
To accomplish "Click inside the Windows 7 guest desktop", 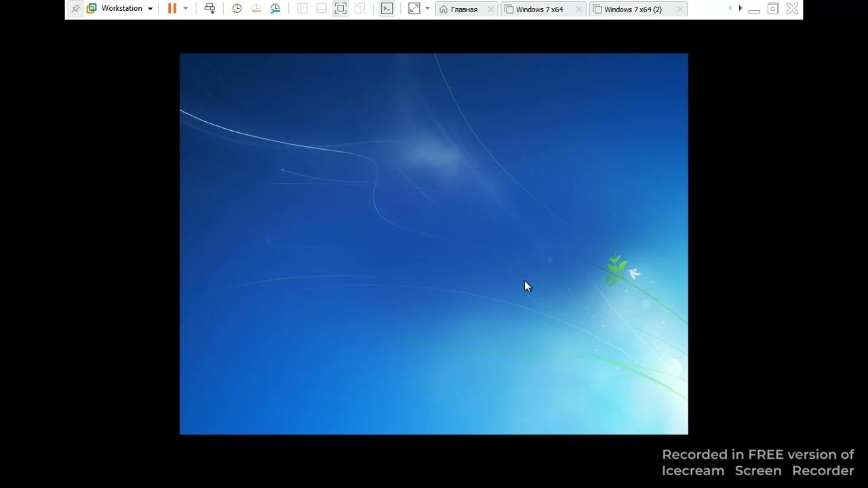I will coord(434,244).
